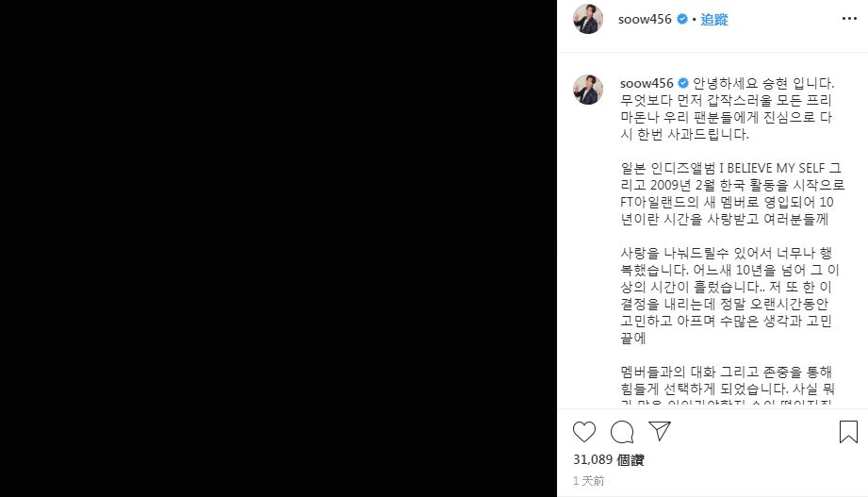The height and width of the screenshot is (497, 868).
Task: Follow soow456 via 追蹤 link
Action: [714, 20]
